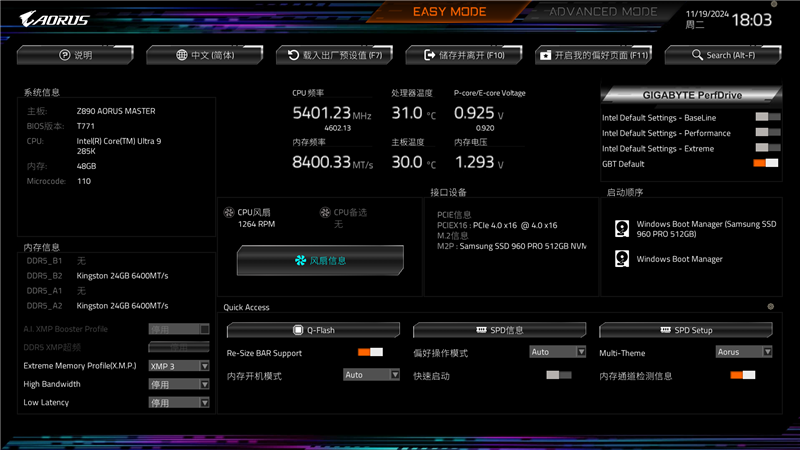Toggle the 快速启动 fast boot switch
Screen dimensions: 800x450
pyautogui.click(x=559, y=375)
